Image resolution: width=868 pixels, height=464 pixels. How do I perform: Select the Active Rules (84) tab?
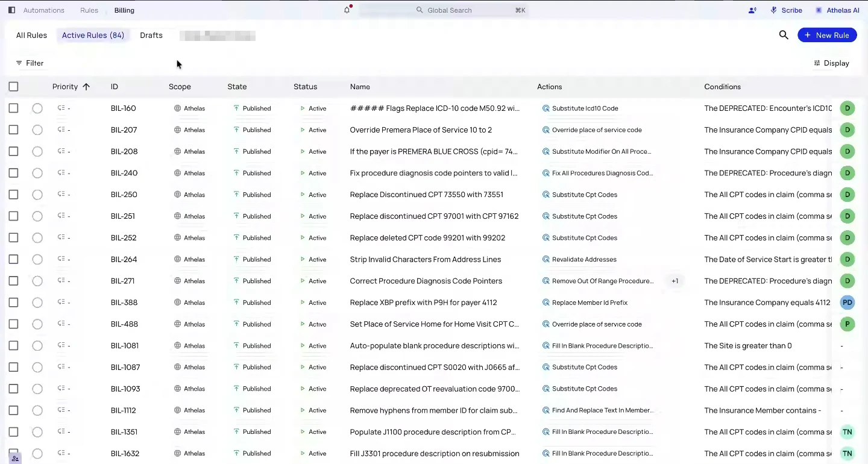(x=93, y=36)
